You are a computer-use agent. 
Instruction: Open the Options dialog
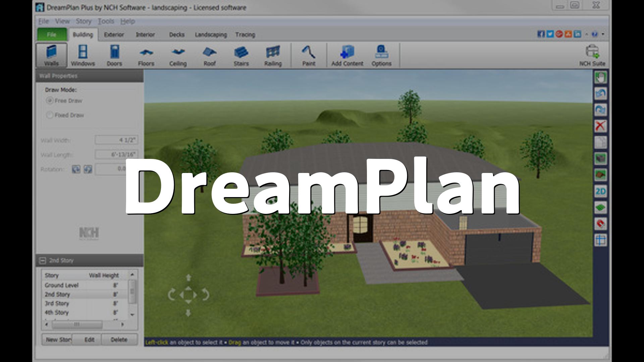pyautogui.click(x=381, y=55)
